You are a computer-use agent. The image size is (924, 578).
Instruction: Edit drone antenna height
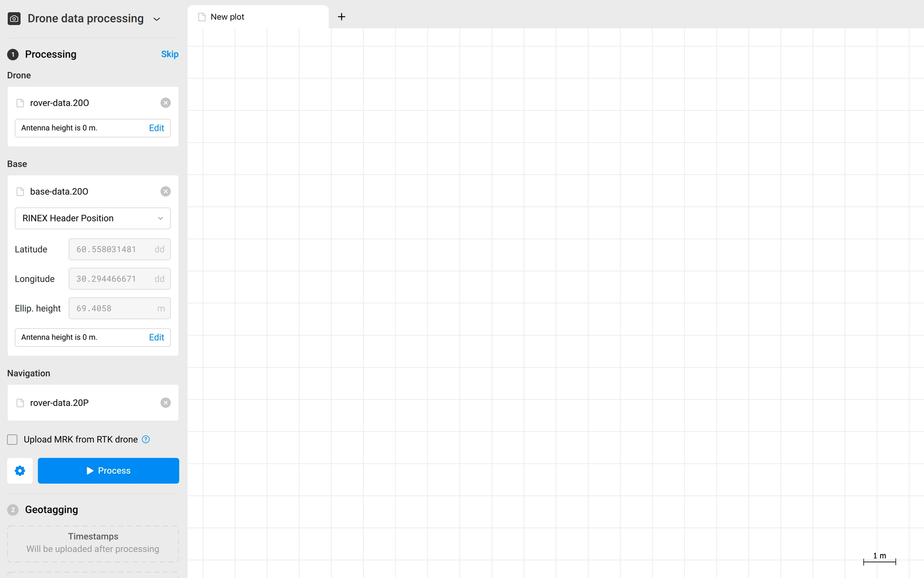[156, 128]
